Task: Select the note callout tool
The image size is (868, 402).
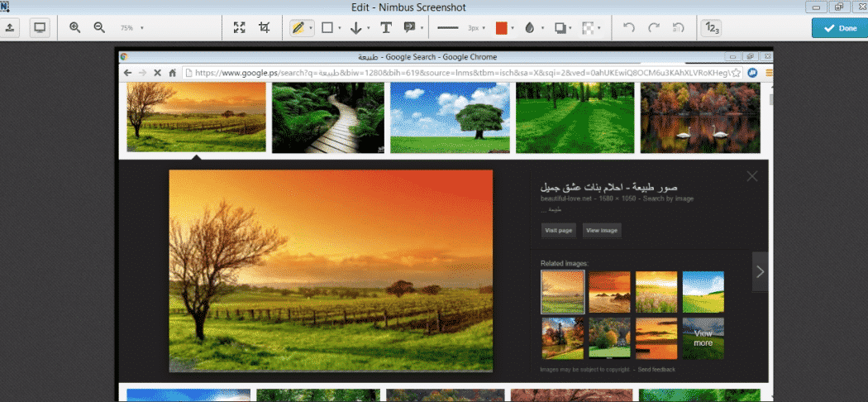Action: tap(410, 27)
